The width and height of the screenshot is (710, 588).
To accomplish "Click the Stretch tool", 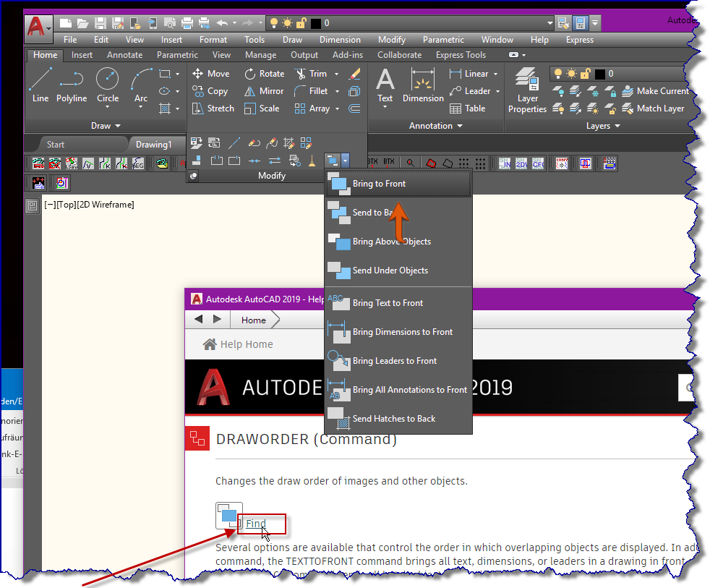I will pos(213,108).
